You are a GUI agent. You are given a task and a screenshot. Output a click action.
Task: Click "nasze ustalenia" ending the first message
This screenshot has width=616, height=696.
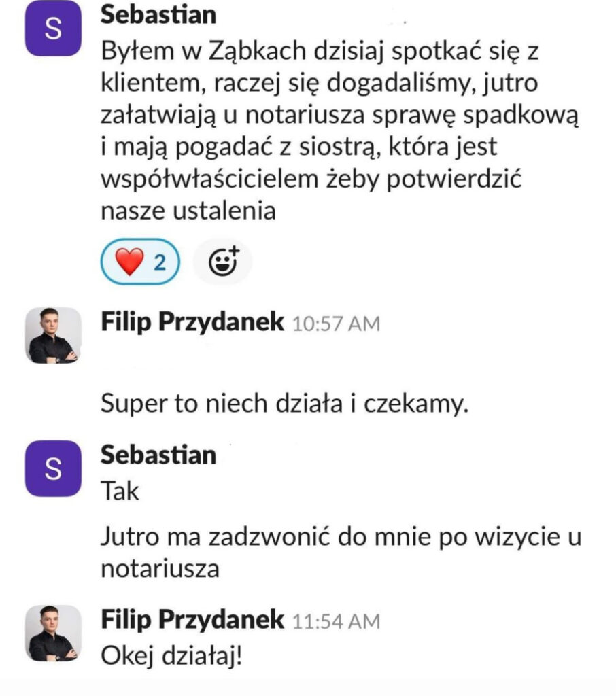[188, 211]
